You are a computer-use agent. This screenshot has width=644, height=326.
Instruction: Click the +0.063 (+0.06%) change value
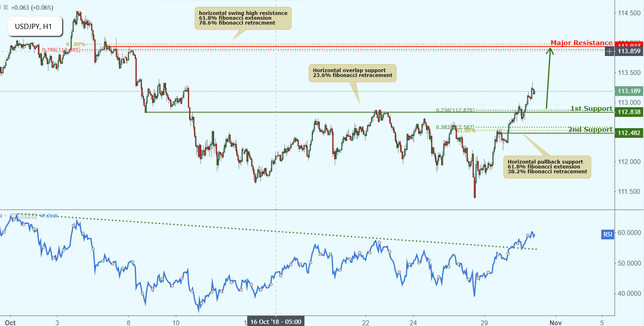pos(32,7)
